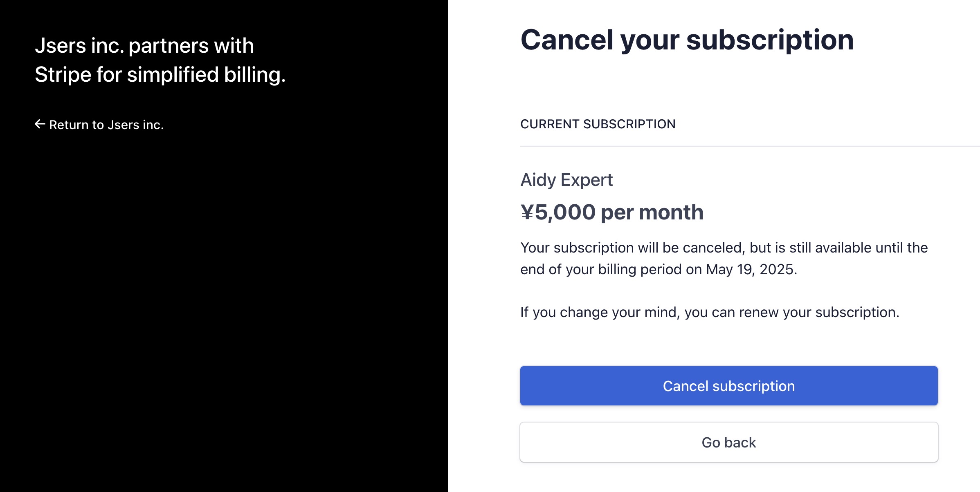This screenshot has height=492, width=980.
Task: Select the CURRENT SUBSCRIPTION section label
Action: click(x=598, y=124)
